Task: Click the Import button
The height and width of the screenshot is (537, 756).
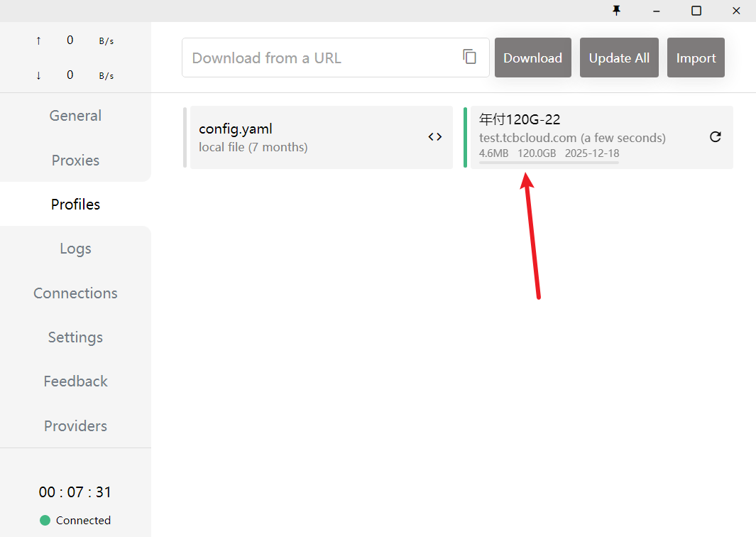Action: tap(696, 58)
